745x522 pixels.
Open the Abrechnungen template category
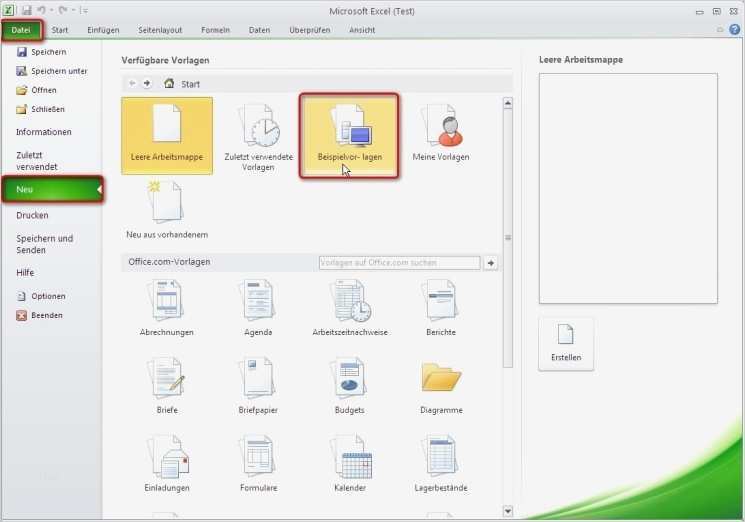[x=167, y=308]
